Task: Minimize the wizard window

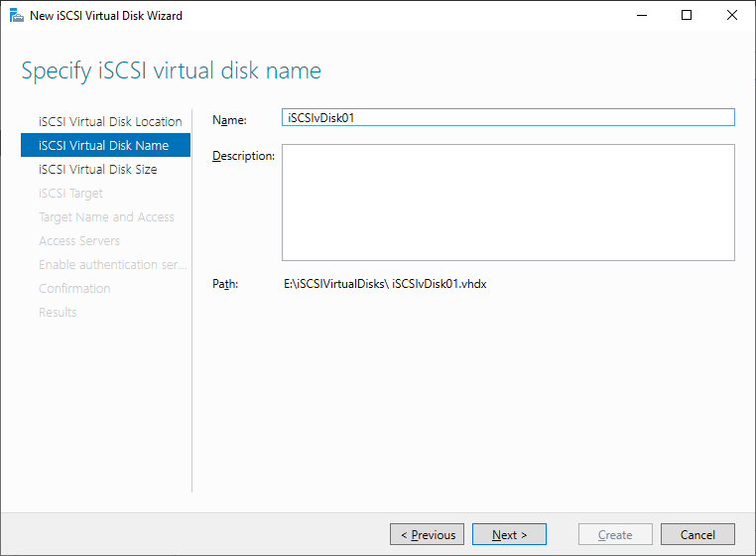Action: tap(642, 16)
